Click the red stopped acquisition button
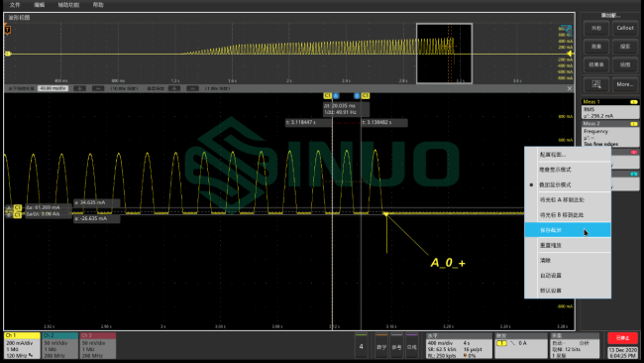Image resolution: width=644 pixels, height=363 pixels. coord(622,338)
